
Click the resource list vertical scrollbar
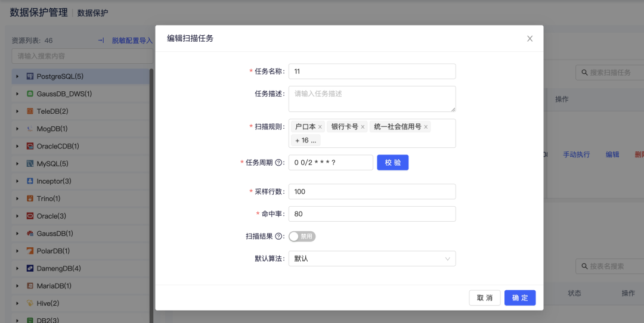[151, 195]
